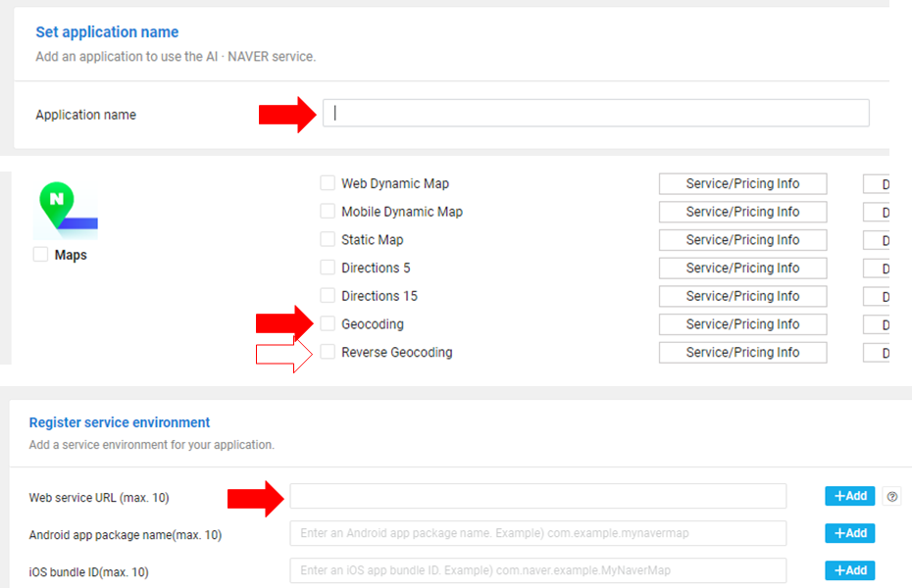This screenshot has width=912, height=588.
Task: Tick the Reverse Geocoding checkbox
Action: [x=328, y=352]
